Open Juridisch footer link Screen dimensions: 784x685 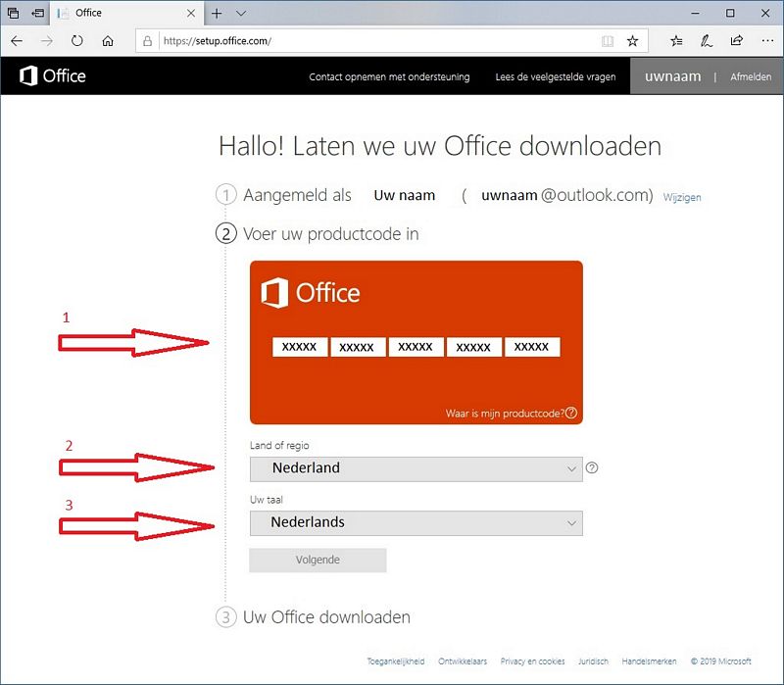[593, 661]
